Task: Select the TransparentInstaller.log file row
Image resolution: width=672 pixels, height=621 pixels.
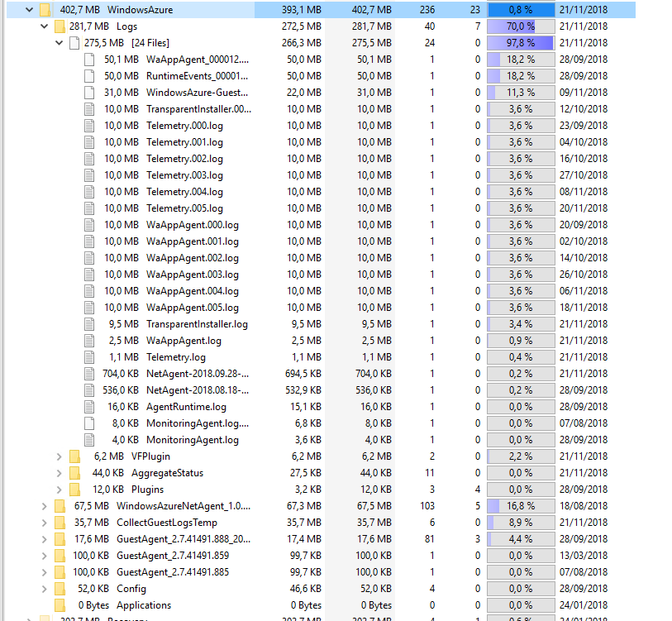Action: coord(197,324)
